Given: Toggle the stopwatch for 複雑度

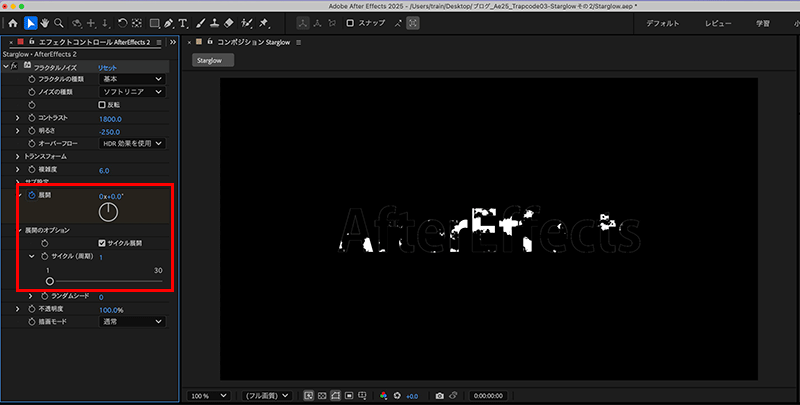Looking at the screenshot, I should tap(32, 170).
